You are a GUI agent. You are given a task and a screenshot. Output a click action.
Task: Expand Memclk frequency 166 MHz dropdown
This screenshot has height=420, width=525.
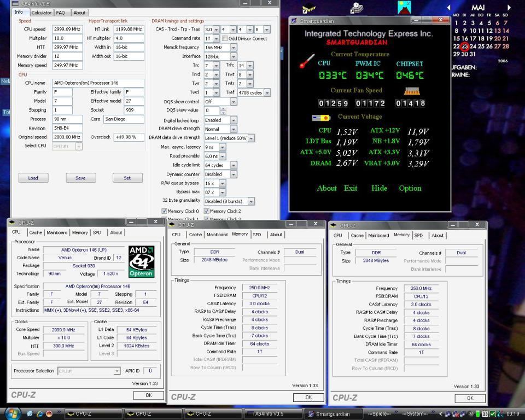[234, 48]
